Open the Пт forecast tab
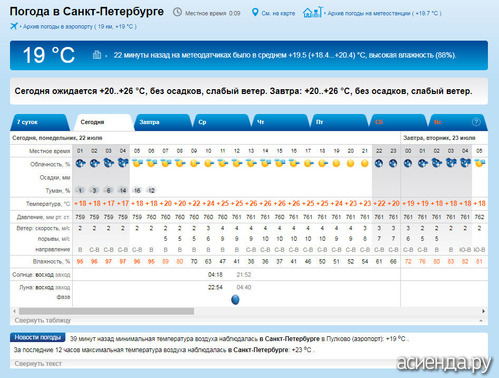499x378 pixels. coord(339,122)
